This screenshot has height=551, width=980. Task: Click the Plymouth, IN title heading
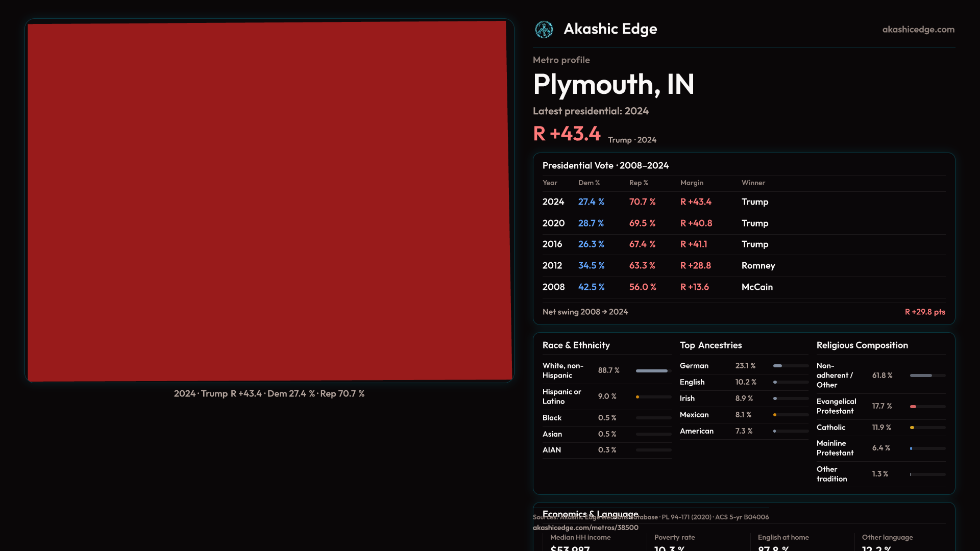coord(613,84)
